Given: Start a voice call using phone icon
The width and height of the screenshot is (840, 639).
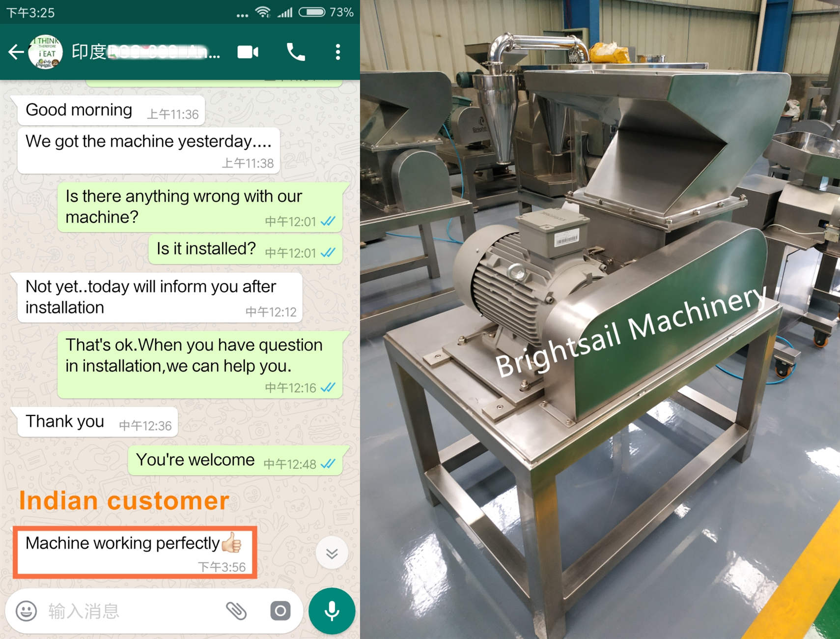Looking at the screenshot, I should (x=296, y=52).
